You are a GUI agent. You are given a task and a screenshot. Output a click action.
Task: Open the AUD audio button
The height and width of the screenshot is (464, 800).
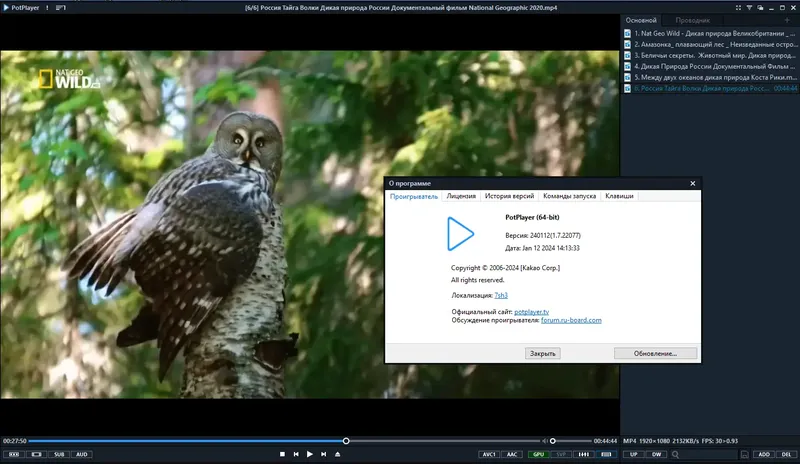82,454
